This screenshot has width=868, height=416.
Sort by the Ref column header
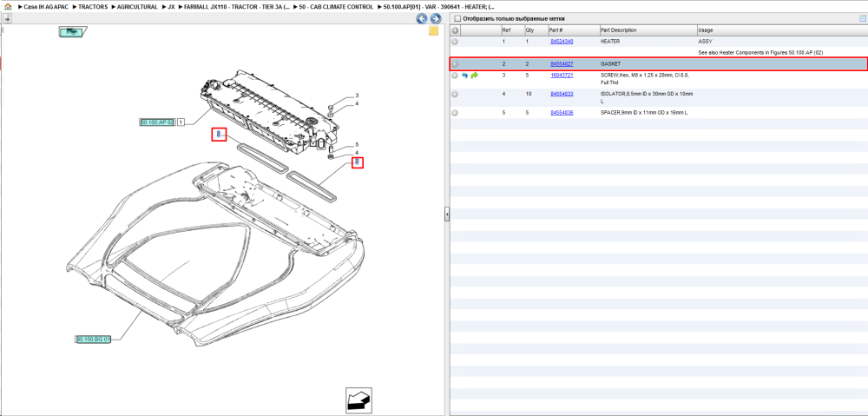506,30
